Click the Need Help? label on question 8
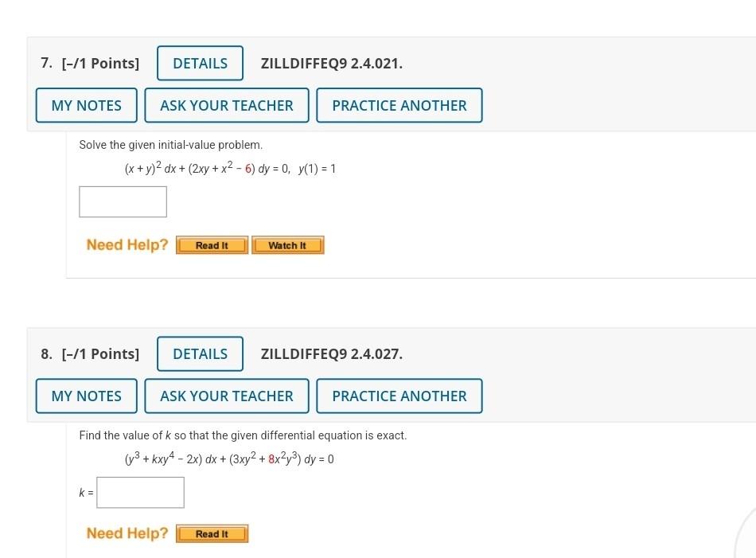Image resolution: width=756 pixels, height=558 pixels. pyautogui.click(x=126, y=533)
